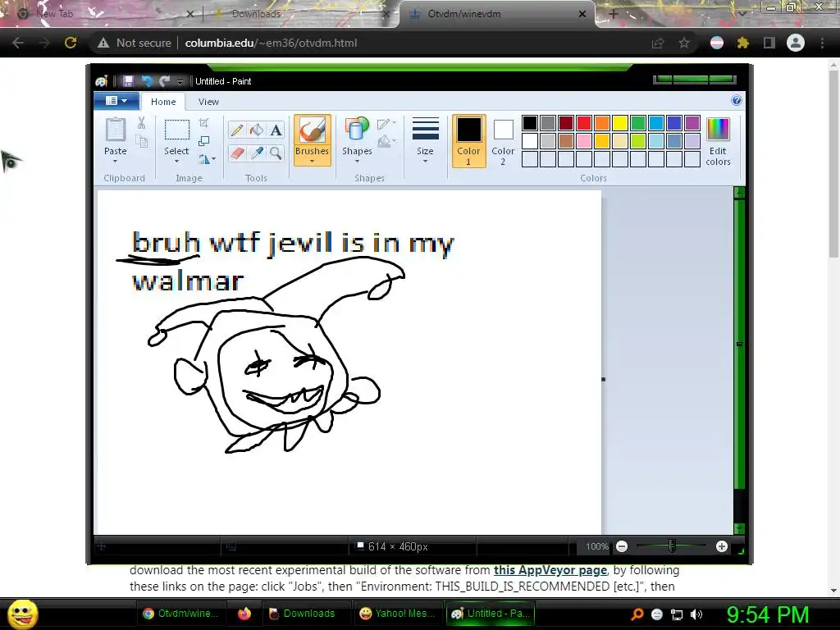Select the Magnifier tool
Image resolution: width=840 pixels, height=630 pixels.
point(276,153)
